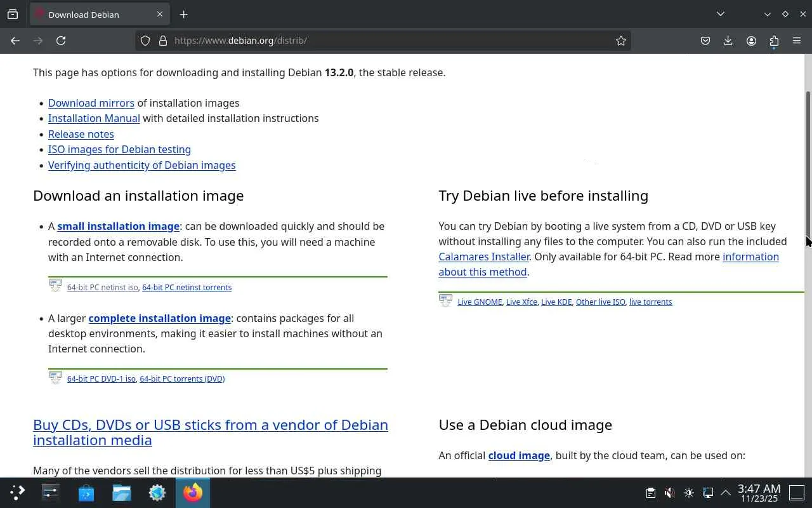Select the version text 13.2.0

pos(339,72)
